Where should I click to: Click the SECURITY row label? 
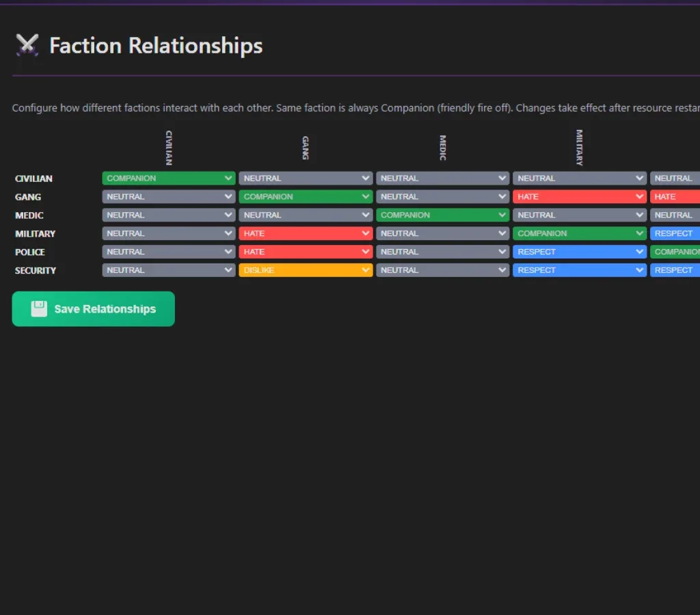coord(36,270)
